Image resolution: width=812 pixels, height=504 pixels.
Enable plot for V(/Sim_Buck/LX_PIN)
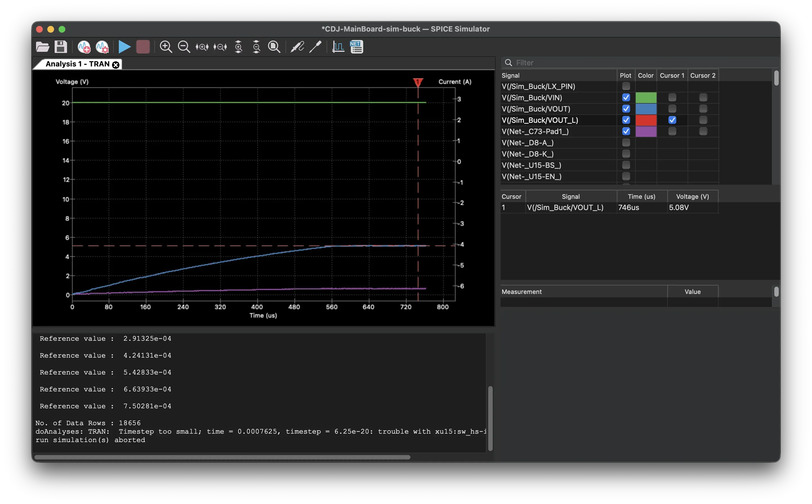[x=626, y=86]
